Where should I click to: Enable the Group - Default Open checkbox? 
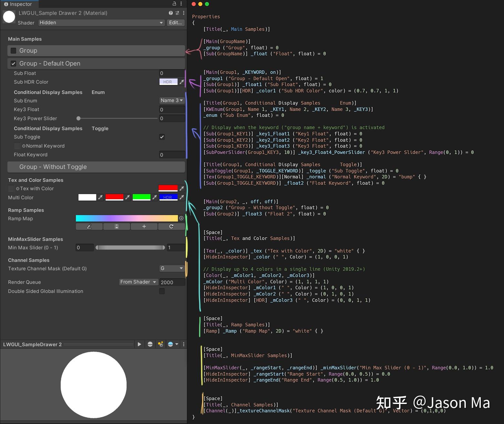coord(13,63)
